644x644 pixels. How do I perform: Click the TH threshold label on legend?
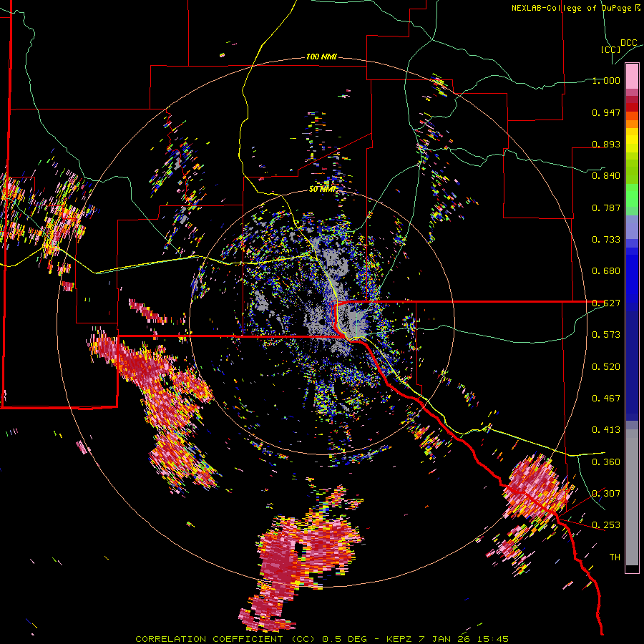pyautogui.click(x=615, y=557)
